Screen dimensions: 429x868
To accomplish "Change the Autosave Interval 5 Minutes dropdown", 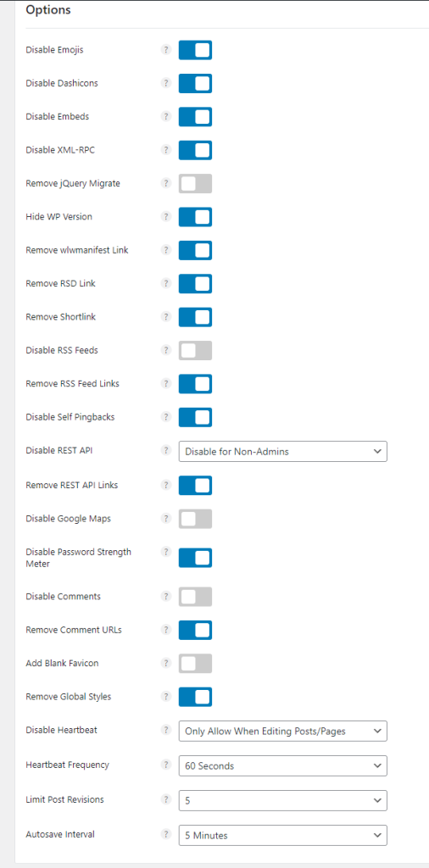I will (283, 835).
